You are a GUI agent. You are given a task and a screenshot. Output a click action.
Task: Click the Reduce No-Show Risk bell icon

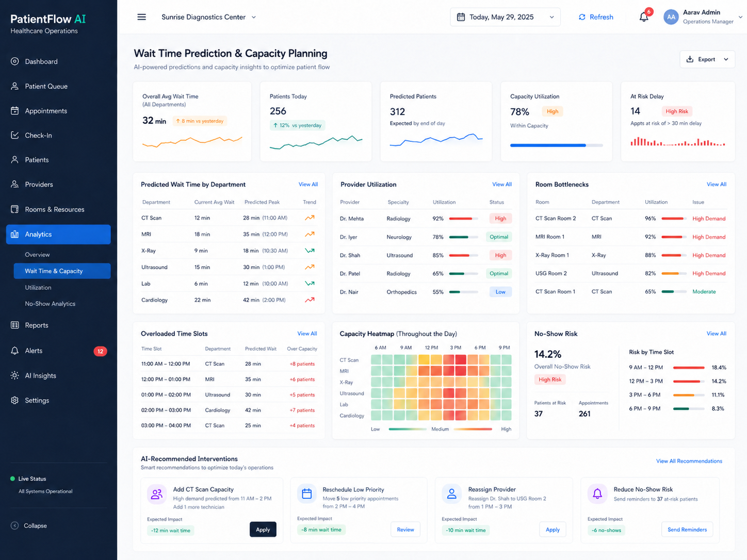pyautogui.click(x=597, y=493)
